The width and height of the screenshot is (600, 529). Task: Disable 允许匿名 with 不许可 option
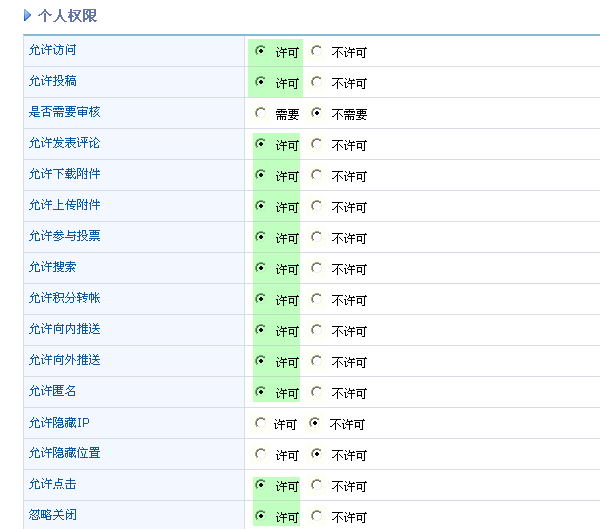(317, 391)
